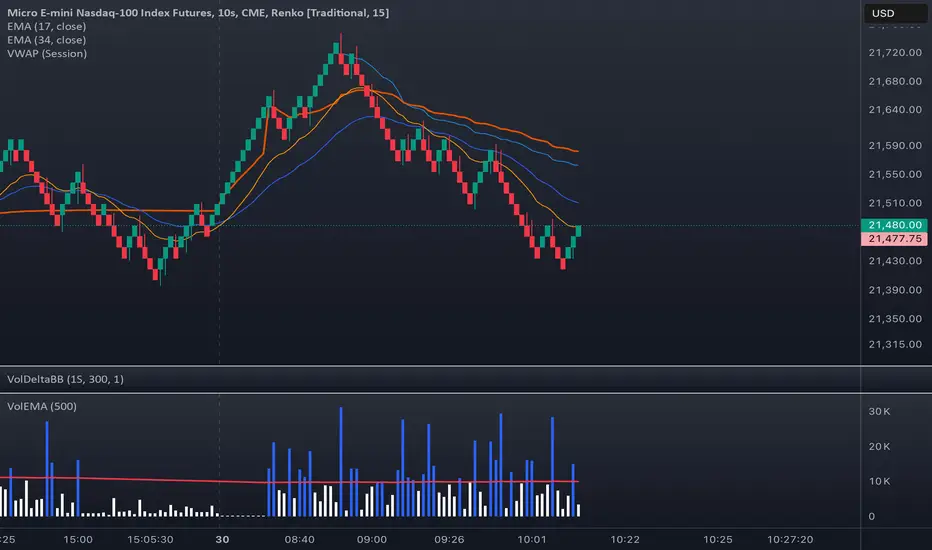Viewport: 932px width, 550px height.
Task: Click the 21,430.00 price axis value
Action: (895, 260)
